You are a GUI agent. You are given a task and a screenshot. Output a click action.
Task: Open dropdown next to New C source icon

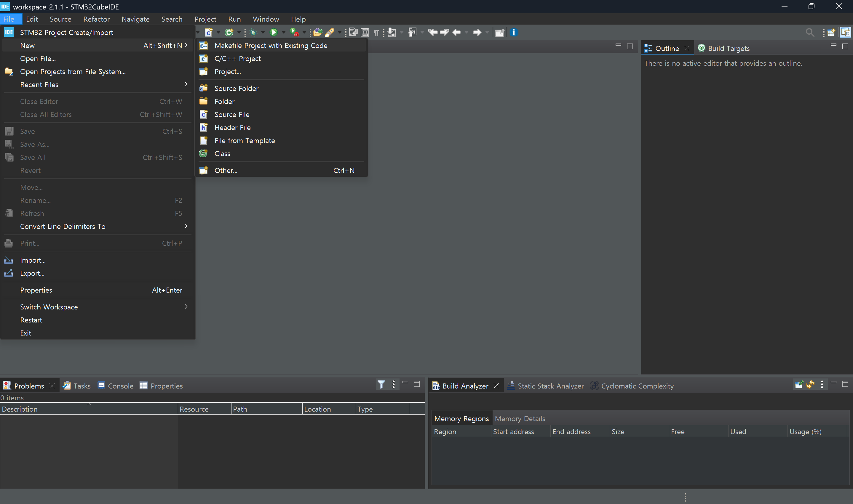[218, 33]
